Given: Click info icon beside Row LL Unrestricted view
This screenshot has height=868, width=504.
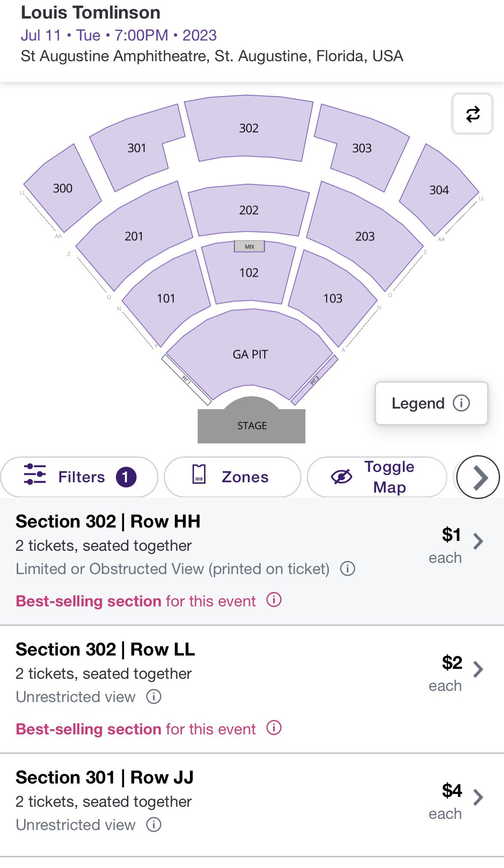Looking at the screenshot, I should (x=154, y=696).
